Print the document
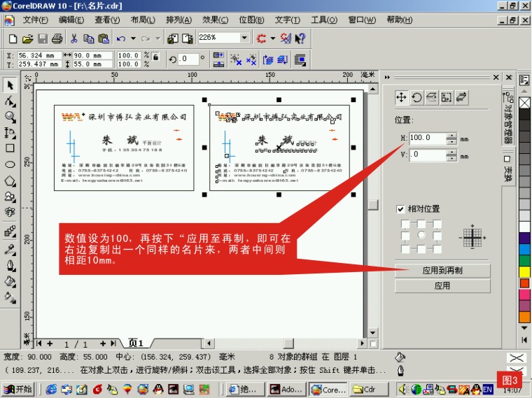 pos(57,38)
